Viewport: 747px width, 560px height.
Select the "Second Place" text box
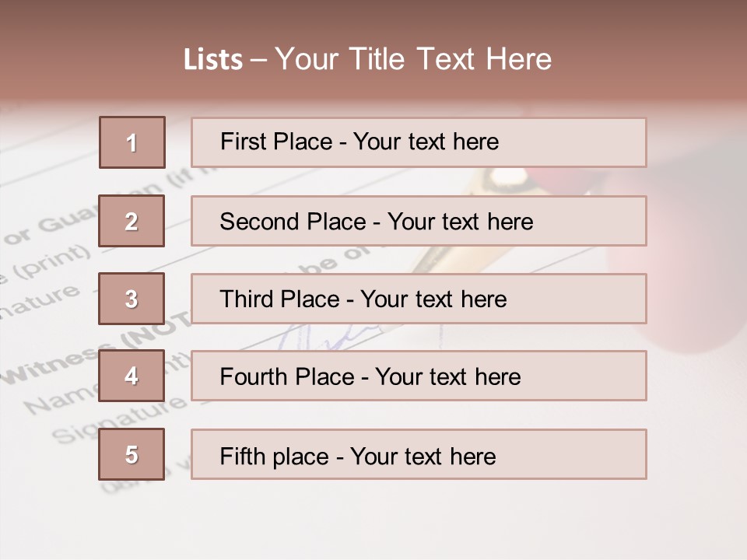tap(419, 221)
